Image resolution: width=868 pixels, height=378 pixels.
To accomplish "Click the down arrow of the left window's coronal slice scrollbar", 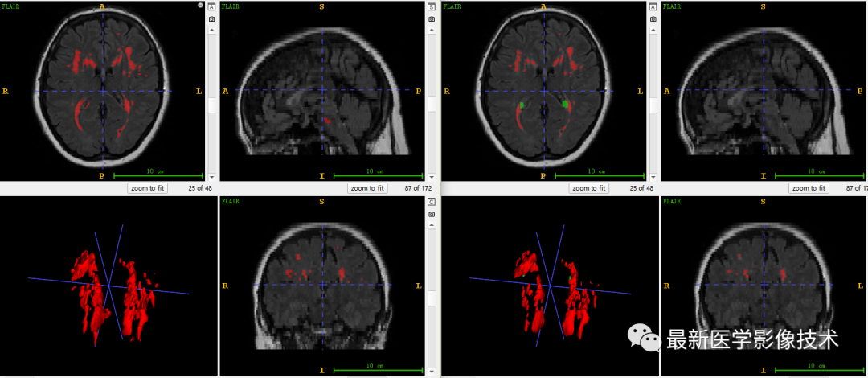I will 432,371.
